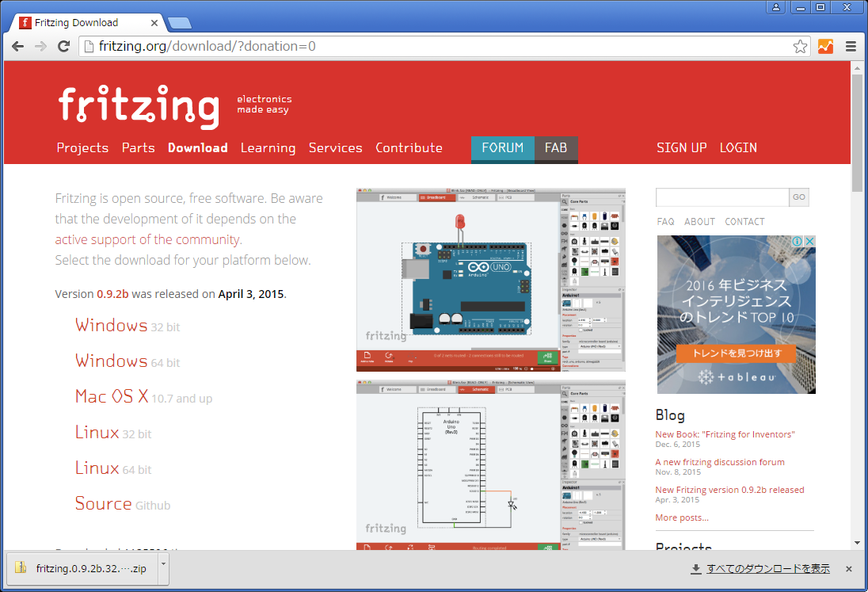This screenshot has width=868, height=592.
Task: Click the browser forward arrow
Action: tap(40, 47)
